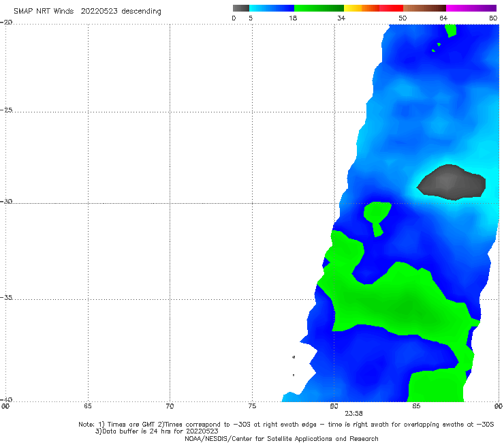Screen dimensions: 504x443
Task: Click the title text "SMAP NRT Winds"
Action: point(44,11)
